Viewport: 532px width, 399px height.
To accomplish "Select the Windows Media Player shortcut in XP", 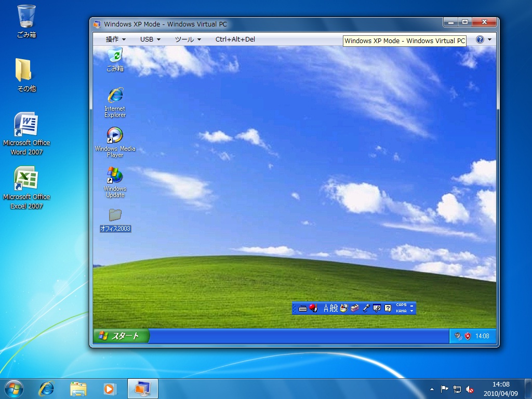I will [115, 142].
